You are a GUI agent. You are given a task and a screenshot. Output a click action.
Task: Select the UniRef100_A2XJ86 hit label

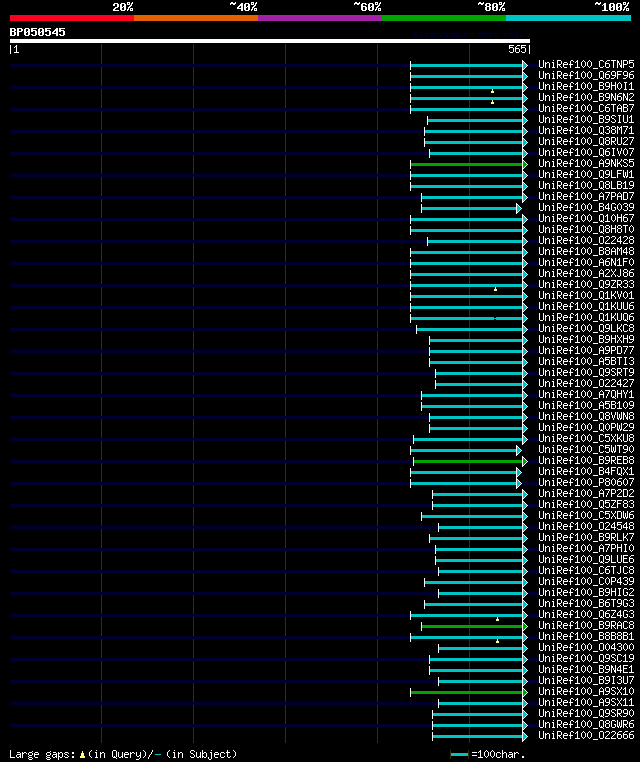point(586,273)
